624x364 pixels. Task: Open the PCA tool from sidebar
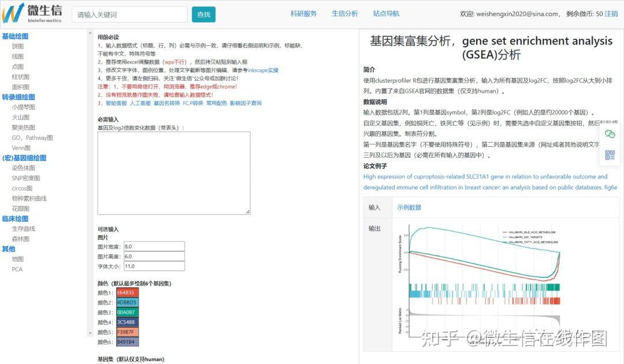click(17, 269)
